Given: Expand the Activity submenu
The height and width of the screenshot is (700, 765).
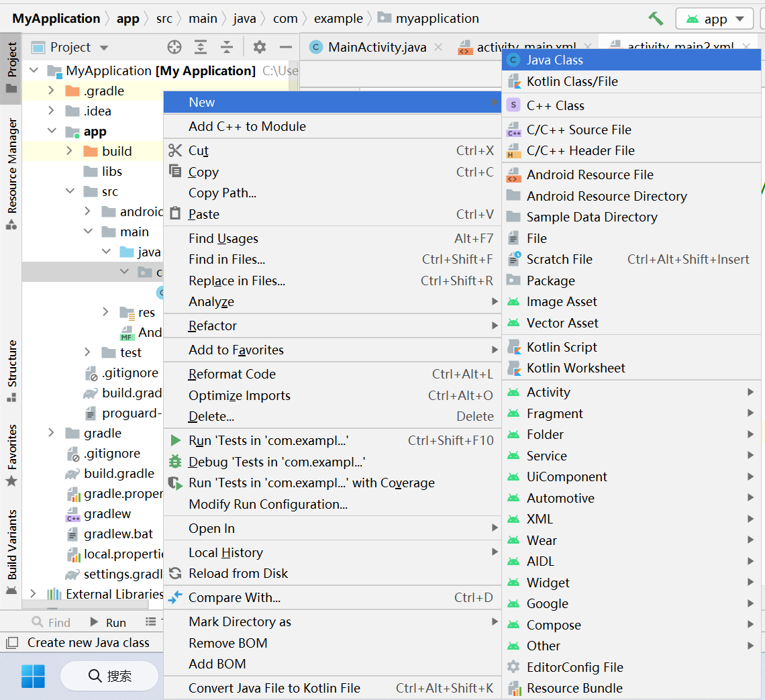Looking at the screenshot, I should [x=631, y=392].
